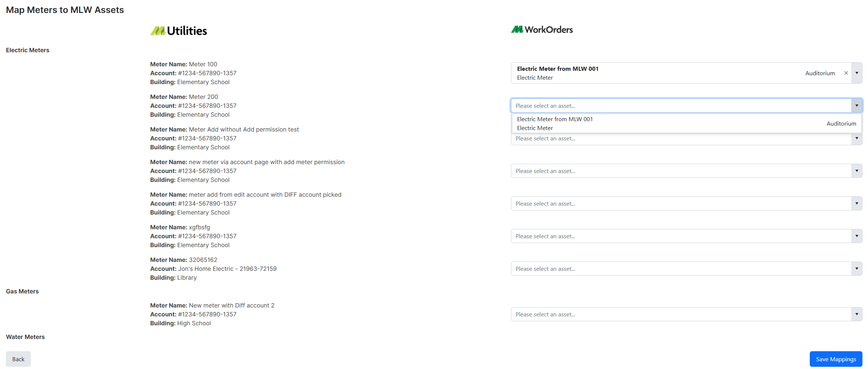Click asset select box for new meter via account page

pos(680,171)
